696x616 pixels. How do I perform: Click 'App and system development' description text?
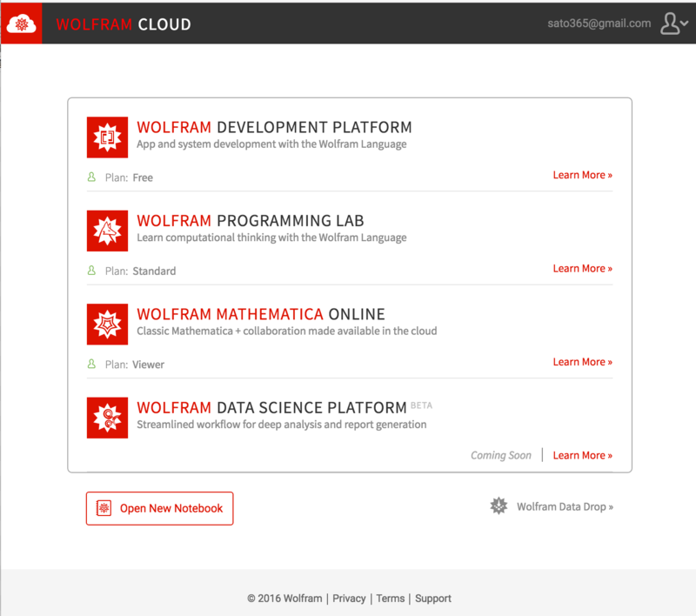271,144
